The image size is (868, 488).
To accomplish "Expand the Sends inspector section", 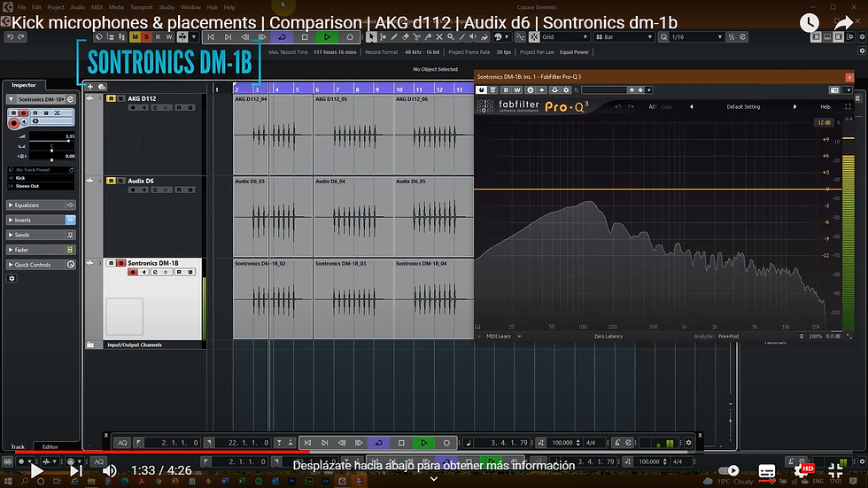I will (41, 236).
